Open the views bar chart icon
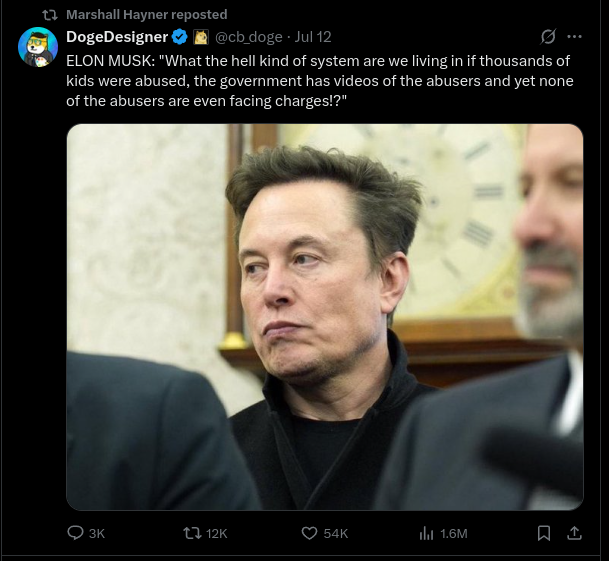Screen dimensions: 609x561 (x=426, y=533)
